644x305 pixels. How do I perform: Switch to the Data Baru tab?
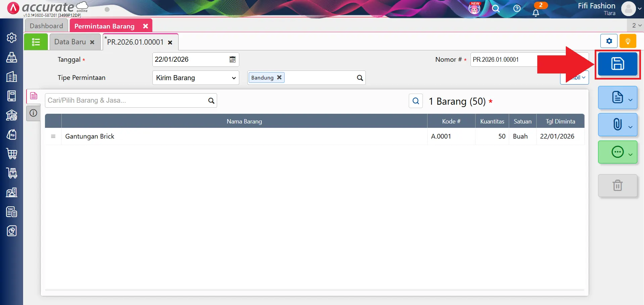[70, 42]
